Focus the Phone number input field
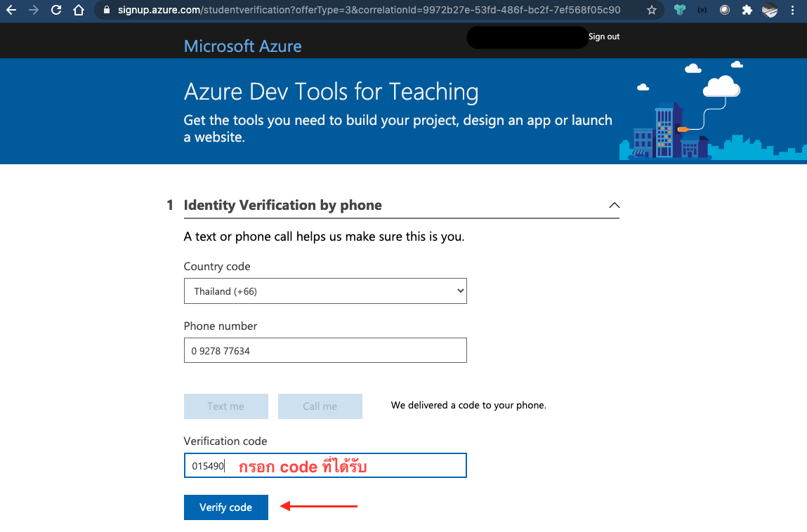 point(325,351)
